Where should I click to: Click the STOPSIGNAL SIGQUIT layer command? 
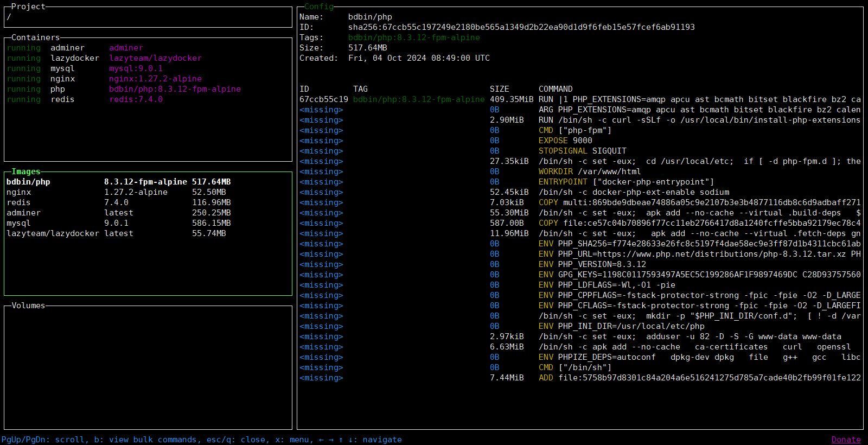(583, 151)
